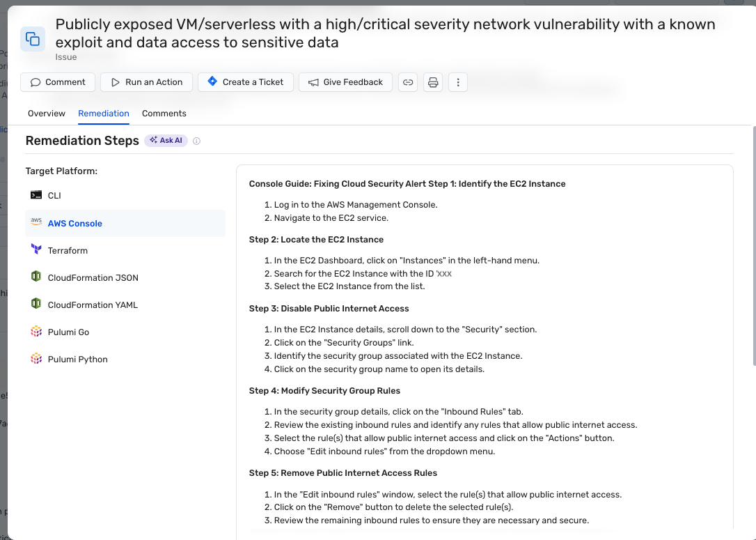Click Give Feedback
Screen dimensions: 756x540
click(345, 82)
